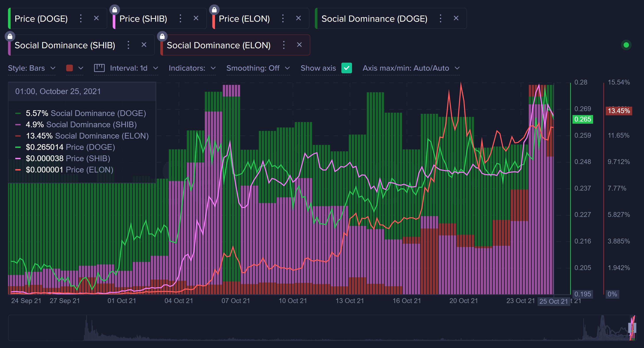Remove Social Dominance (DOGE) metric

tap(456, 18)
